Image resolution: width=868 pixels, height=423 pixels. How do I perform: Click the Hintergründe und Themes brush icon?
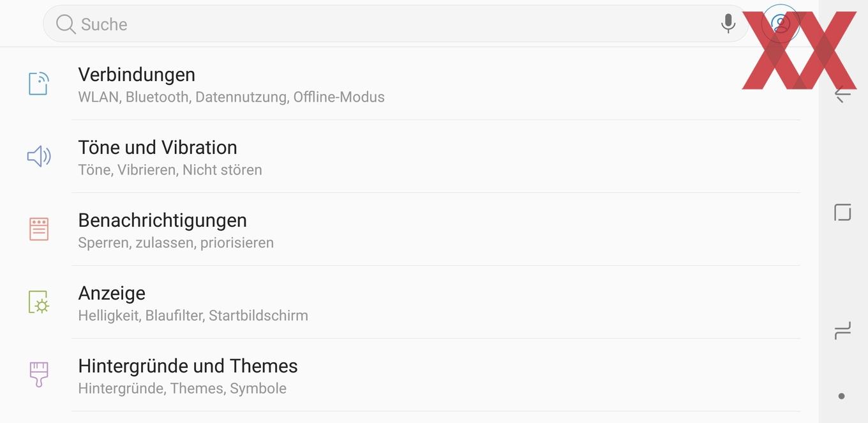(39, 374)
